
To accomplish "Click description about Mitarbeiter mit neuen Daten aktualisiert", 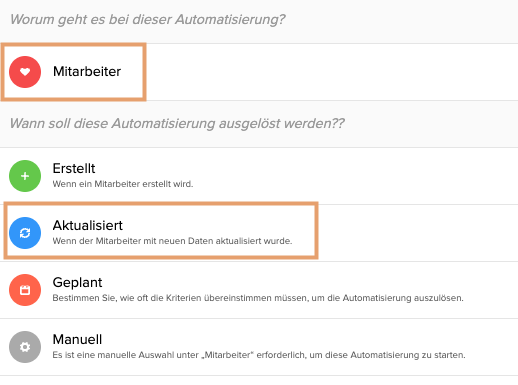I will [172, 241].
